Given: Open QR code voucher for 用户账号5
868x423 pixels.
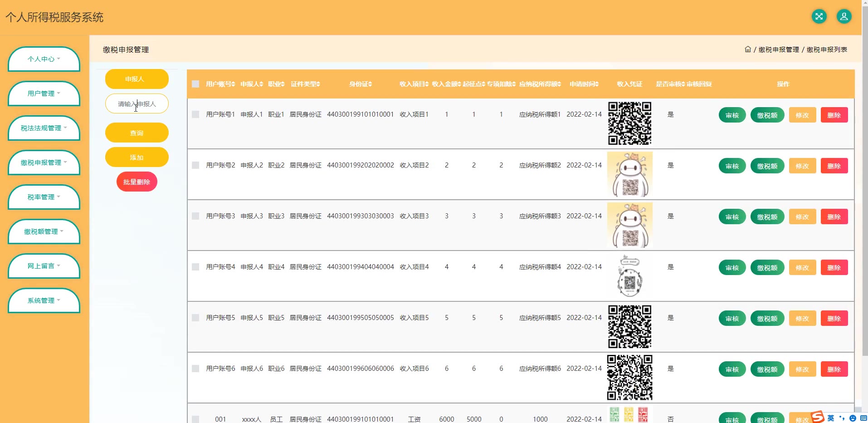Looking at the screenshot, I should point(630,327).
